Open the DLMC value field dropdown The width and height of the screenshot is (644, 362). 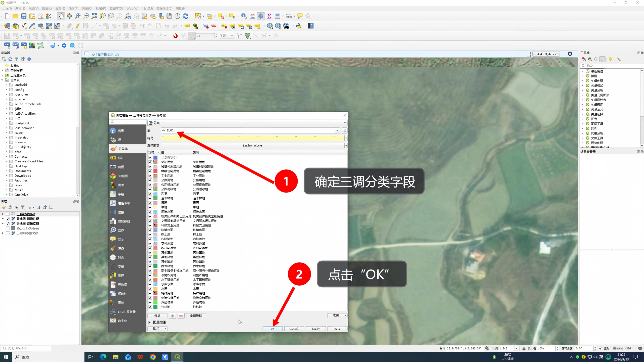(337, 130)
